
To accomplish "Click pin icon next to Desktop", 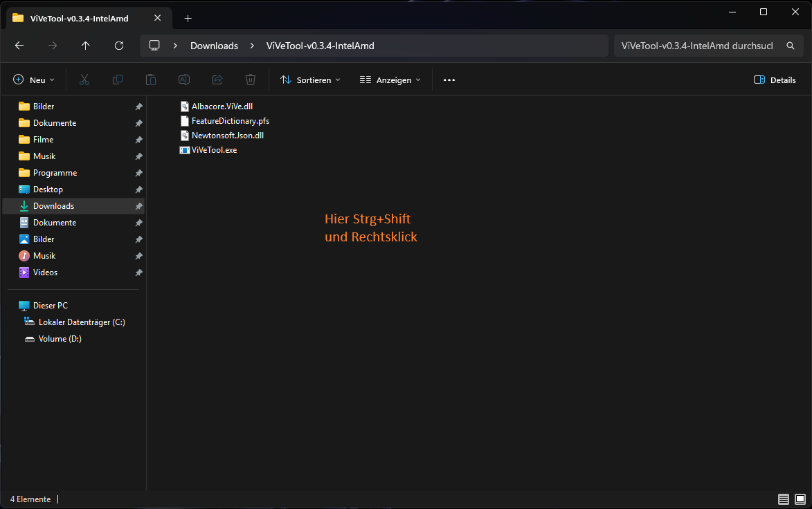I will [138, 189].
